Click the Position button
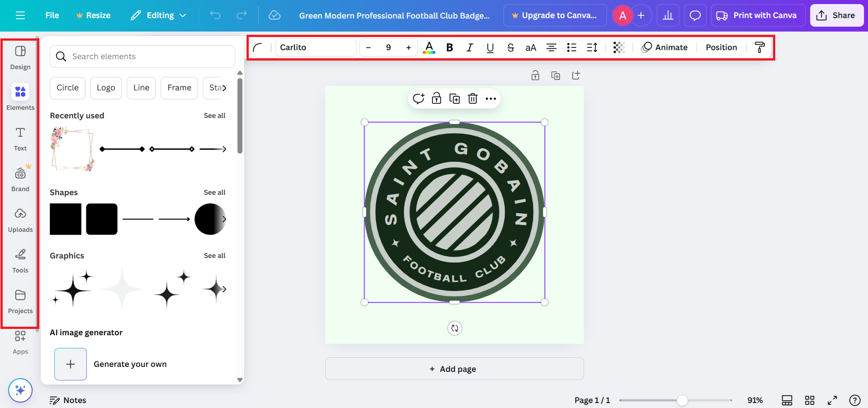Image resolution: width=868 pixels, height=408 pixels. 721,47
